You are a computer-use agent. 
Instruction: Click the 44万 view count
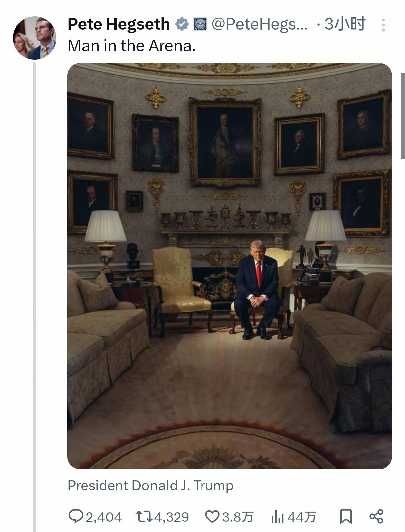click(x=302, y=517)
